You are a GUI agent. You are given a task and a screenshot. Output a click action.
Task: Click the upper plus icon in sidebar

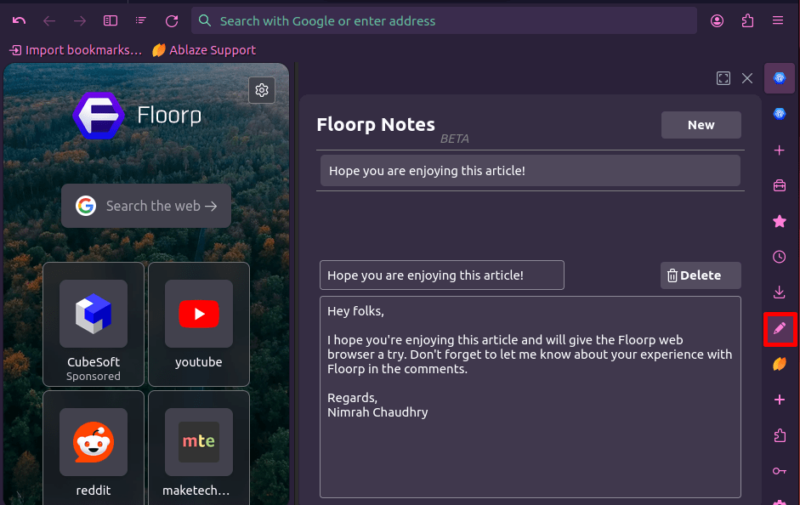(x=779, y=150)
